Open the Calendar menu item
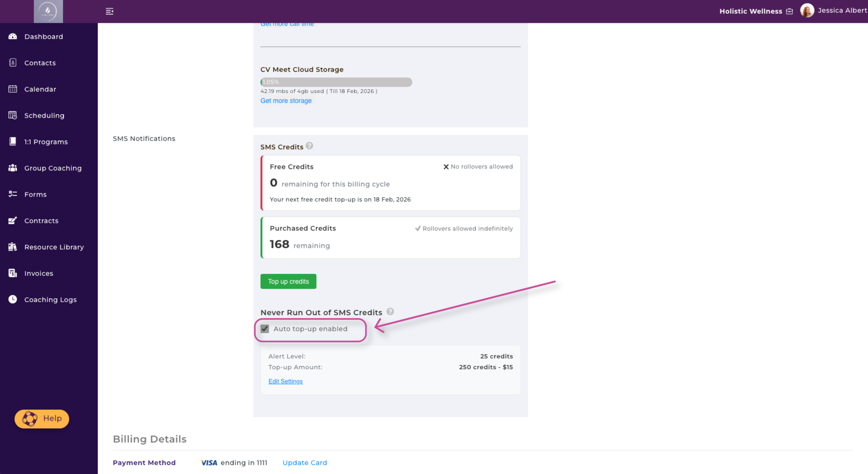868x474 pixels. point(40,89)
